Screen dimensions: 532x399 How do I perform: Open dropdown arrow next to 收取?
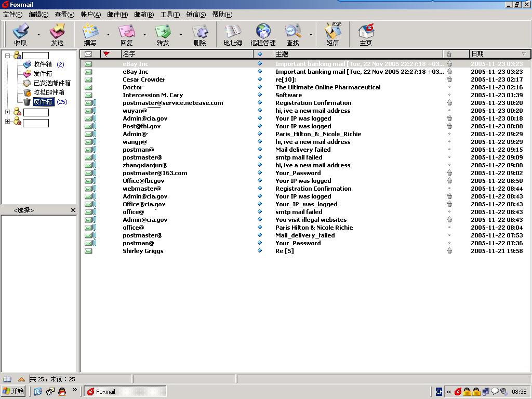[38, 35]
